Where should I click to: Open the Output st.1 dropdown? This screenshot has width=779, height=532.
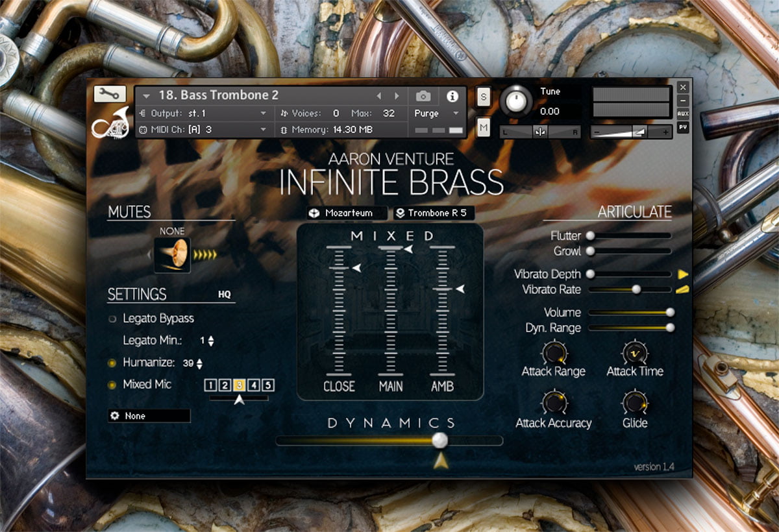pyautogui.click(x=203, y=113)
